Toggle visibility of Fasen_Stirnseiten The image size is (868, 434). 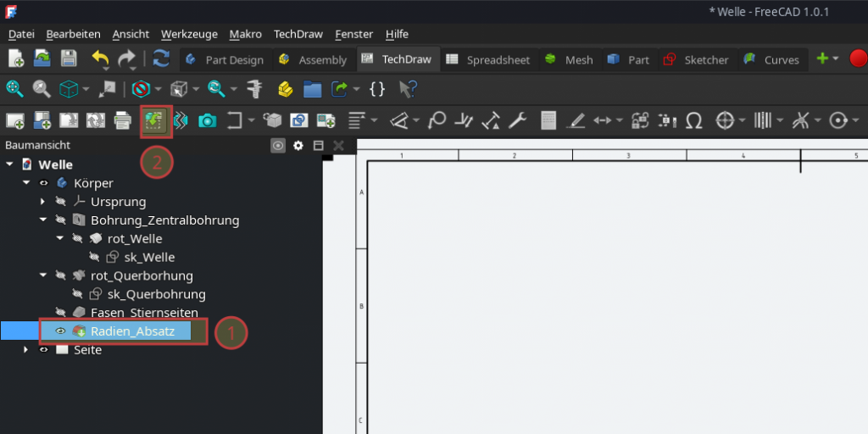[60, 313]
